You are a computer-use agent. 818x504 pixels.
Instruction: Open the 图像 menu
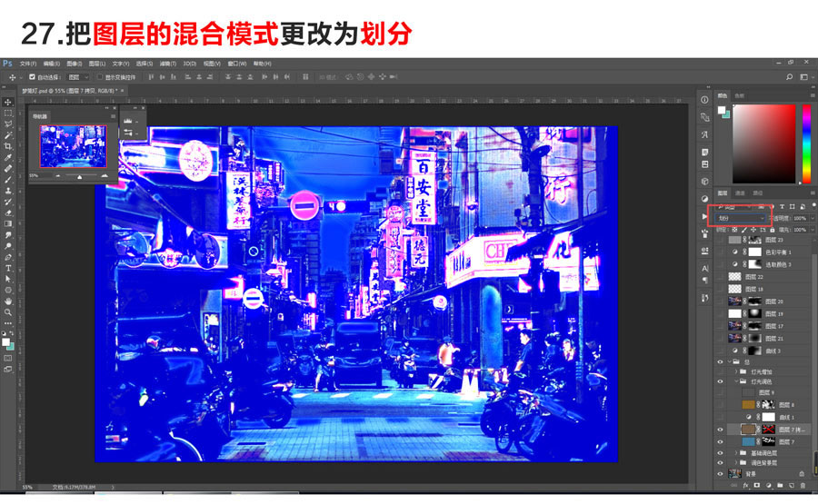75,64
